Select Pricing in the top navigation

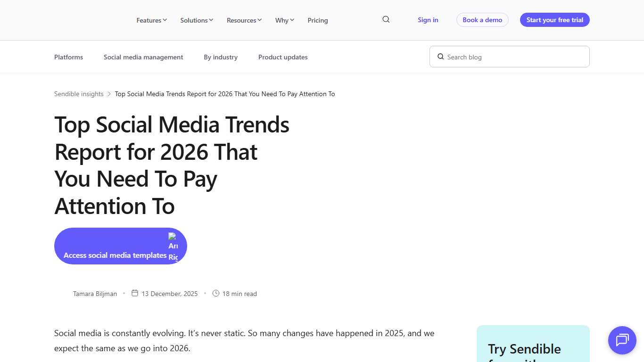tap(317, 20)
